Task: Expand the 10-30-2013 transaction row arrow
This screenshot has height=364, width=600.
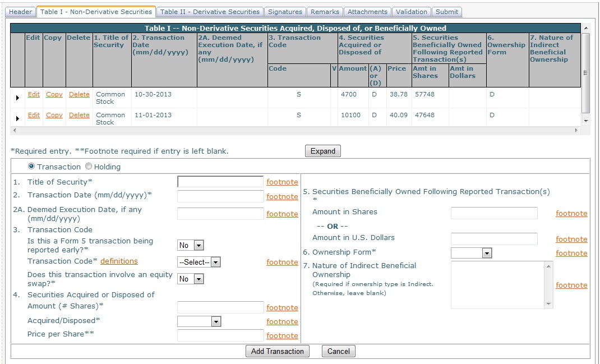Action: [17, 98]
